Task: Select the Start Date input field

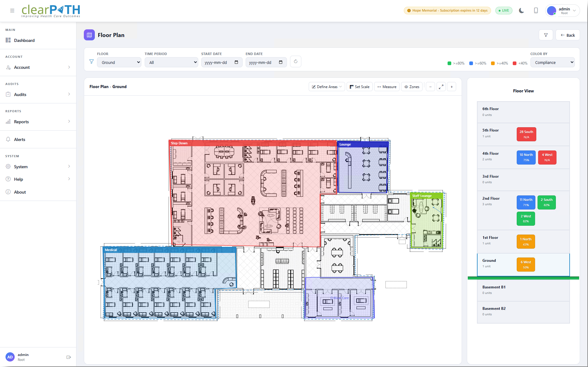Action: [x=219, y=62]
